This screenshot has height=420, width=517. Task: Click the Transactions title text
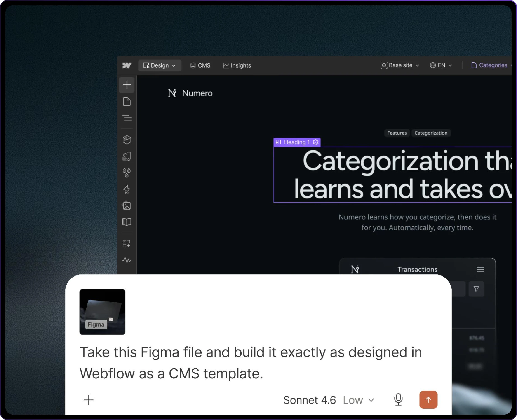418,269
